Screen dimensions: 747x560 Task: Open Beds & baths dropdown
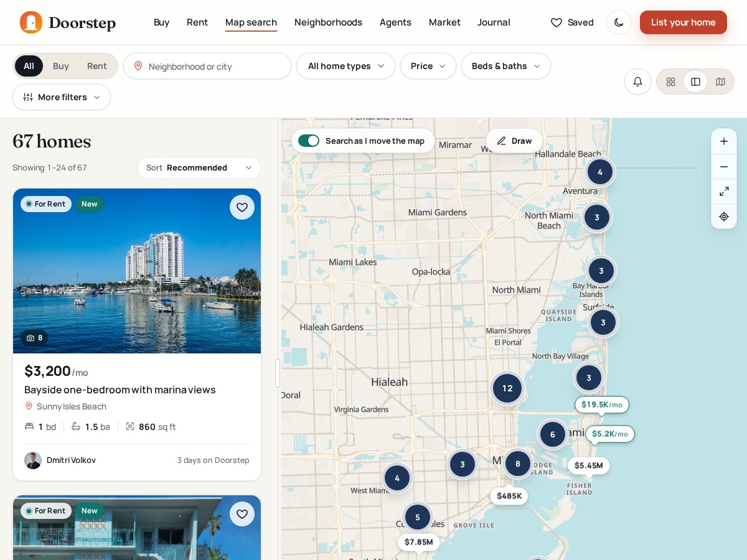coord(506,66)
